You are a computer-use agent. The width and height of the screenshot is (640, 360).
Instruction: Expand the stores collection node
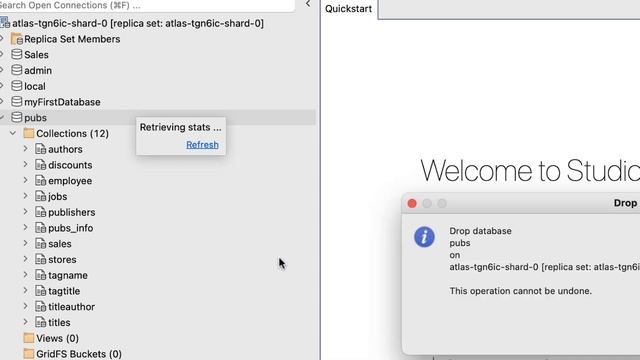[x=25, y=259]
